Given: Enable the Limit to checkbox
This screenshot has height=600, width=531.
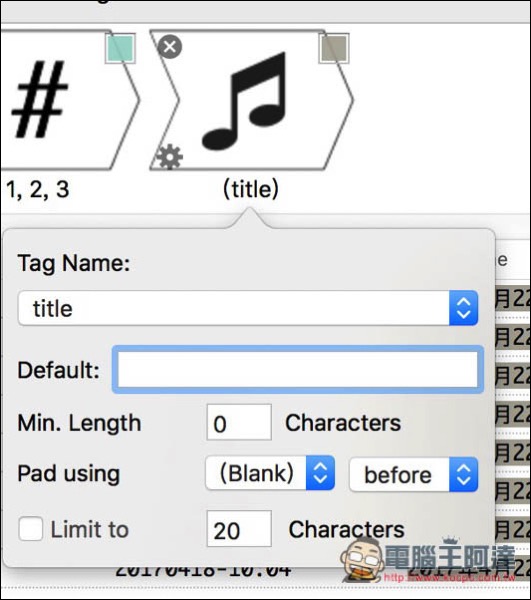Looking at the screenshot, I should 31,528.
